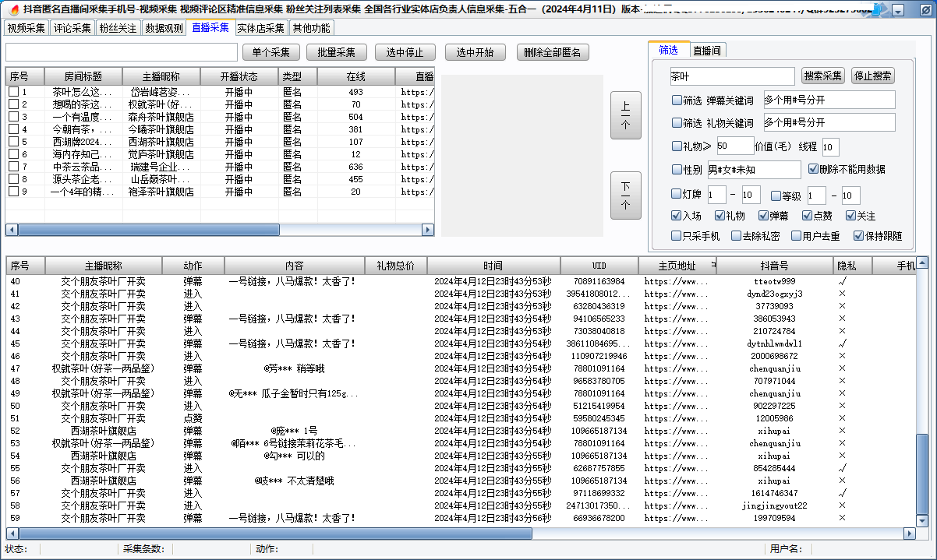937x560 pixels.
Task: Click 批量采集 button
Action: [337, 52]
